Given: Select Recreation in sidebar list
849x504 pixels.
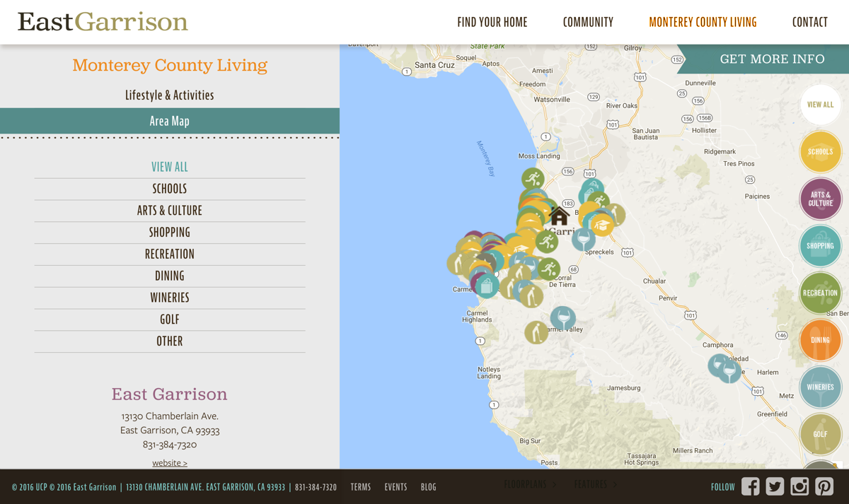Looking at the screenshot, I should click(x=170, y=254).
